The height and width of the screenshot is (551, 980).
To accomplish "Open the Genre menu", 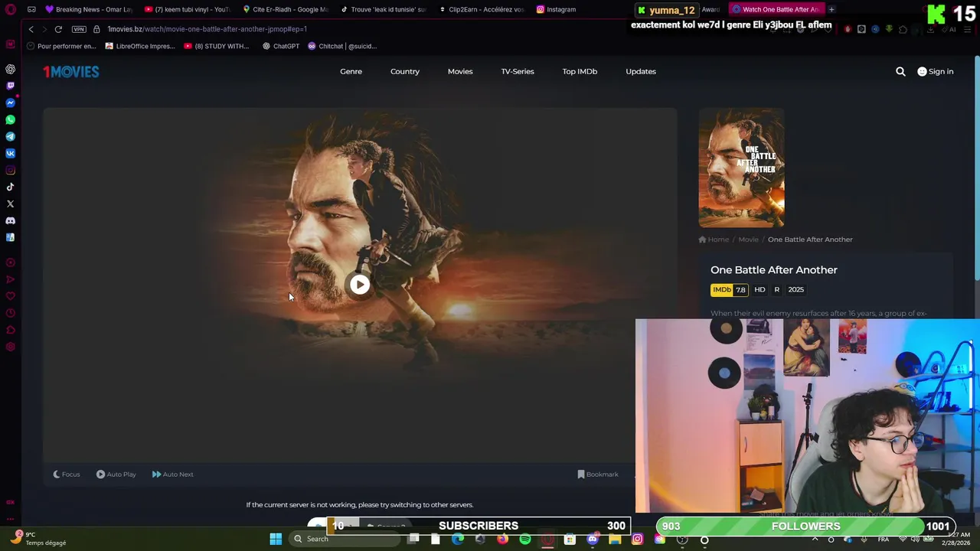I will click(351, 71).
